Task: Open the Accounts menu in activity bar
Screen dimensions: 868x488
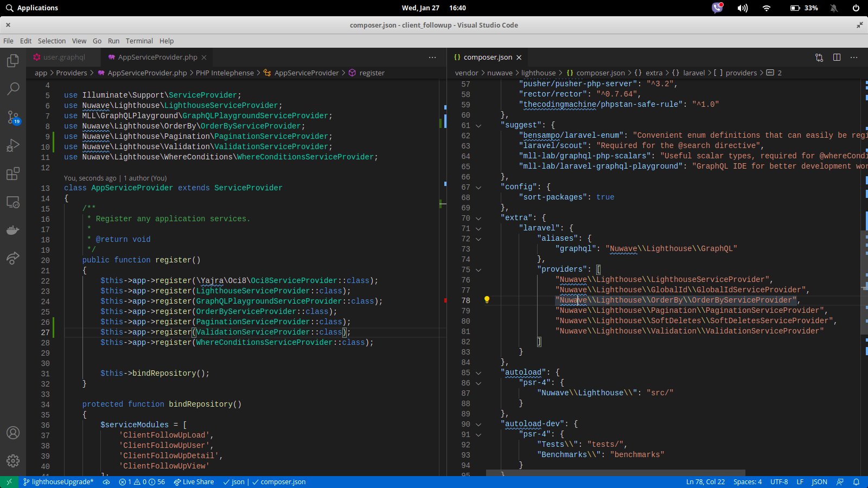Action: pos(13,433)
